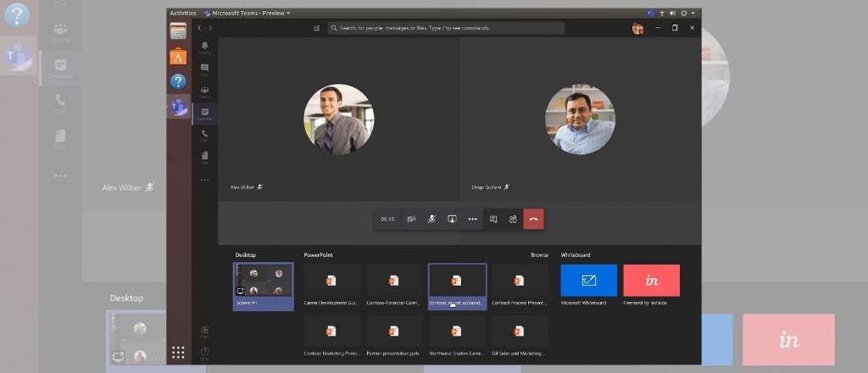This screenshot has width=868, height=373.
Task: Start a new chat with compose icon
Action: coord(317,28)
